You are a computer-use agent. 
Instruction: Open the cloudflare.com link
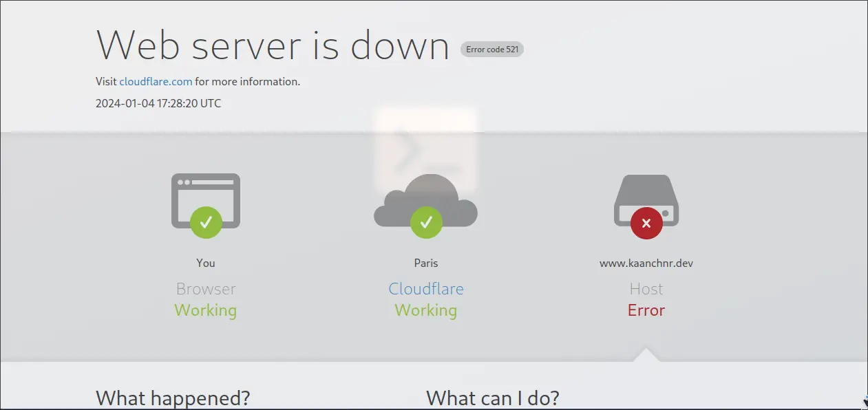click(156, 81)
